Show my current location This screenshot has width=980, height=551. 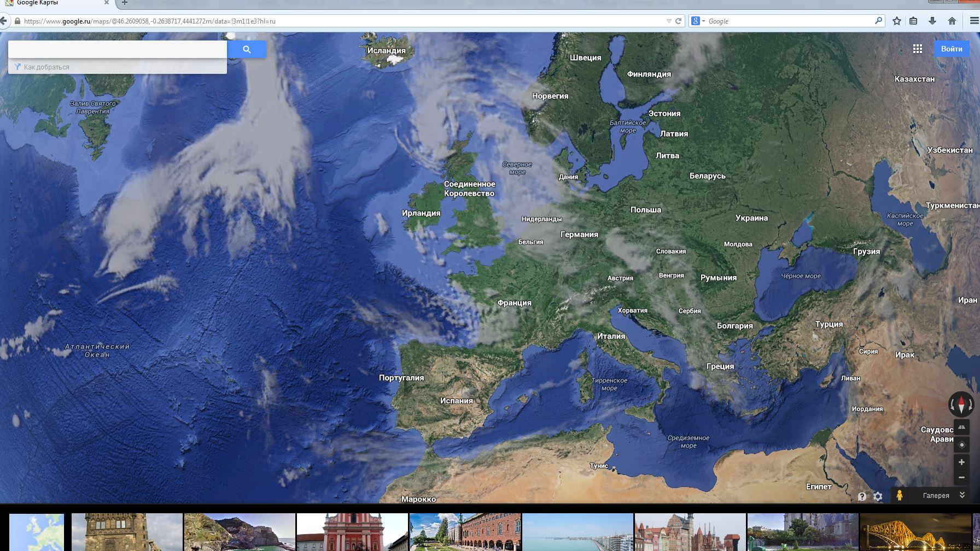tap(961, 445)
